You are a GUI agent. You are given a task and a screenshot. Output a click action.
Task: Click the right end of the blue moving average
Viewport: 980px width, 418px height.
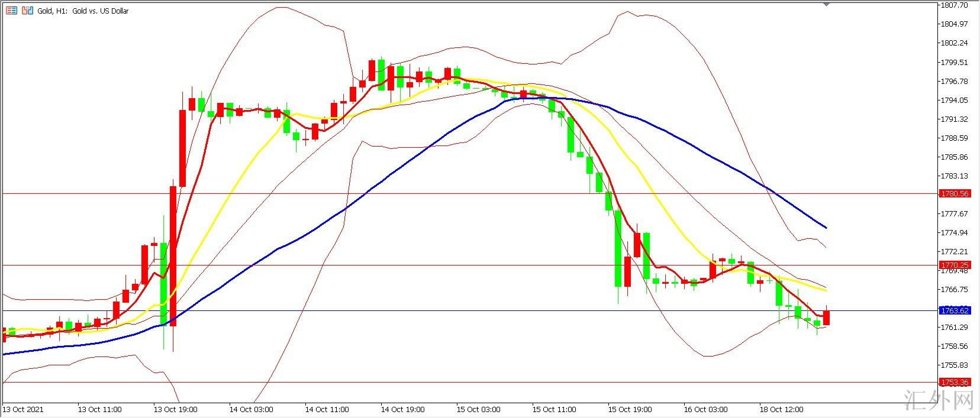click(825, 227)
